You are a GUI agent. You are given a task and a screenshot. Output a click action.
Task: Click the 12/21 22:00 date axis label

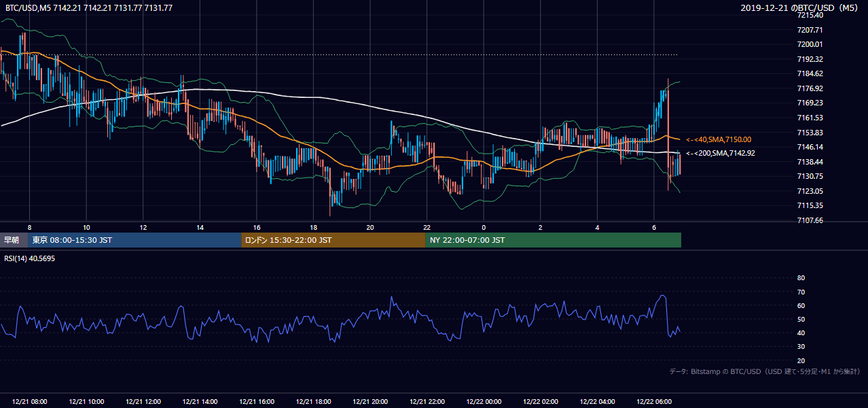(x=427, y=402)
